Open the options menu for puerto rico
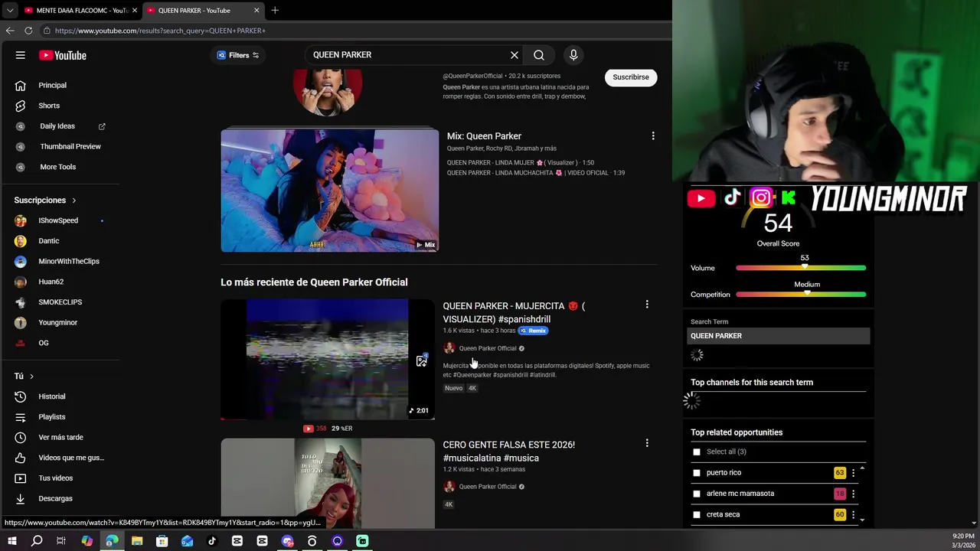 853,473
